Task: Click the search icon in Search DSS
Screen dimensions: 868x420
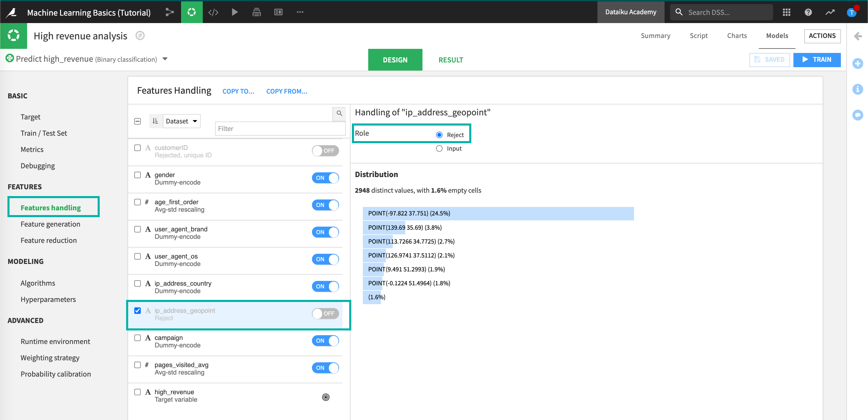Action: coord(679,12)
